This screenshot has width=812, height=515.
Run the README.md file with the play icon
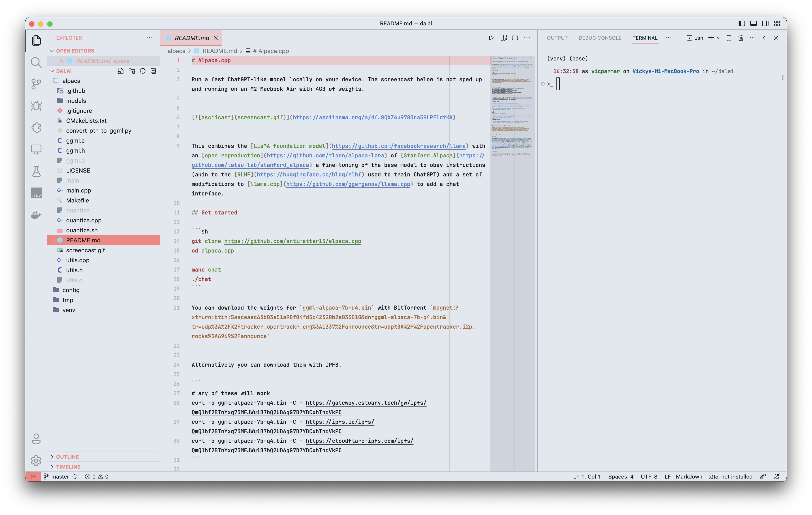point(491,38)
